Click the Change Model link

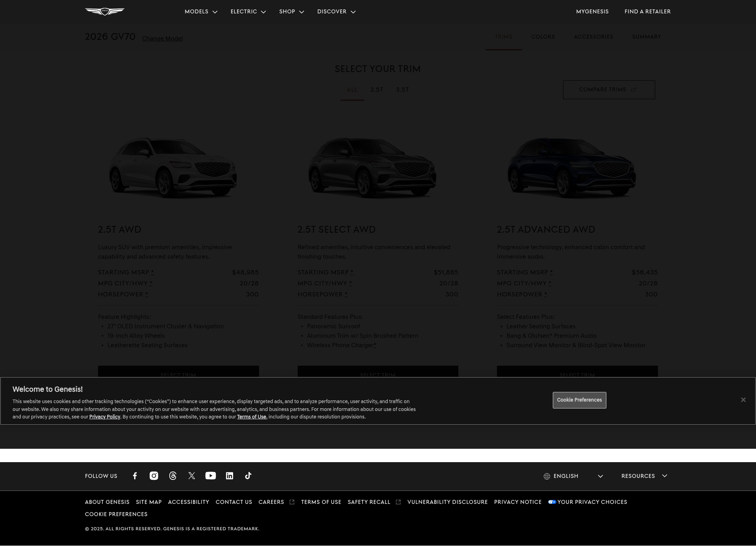(162, 39)
